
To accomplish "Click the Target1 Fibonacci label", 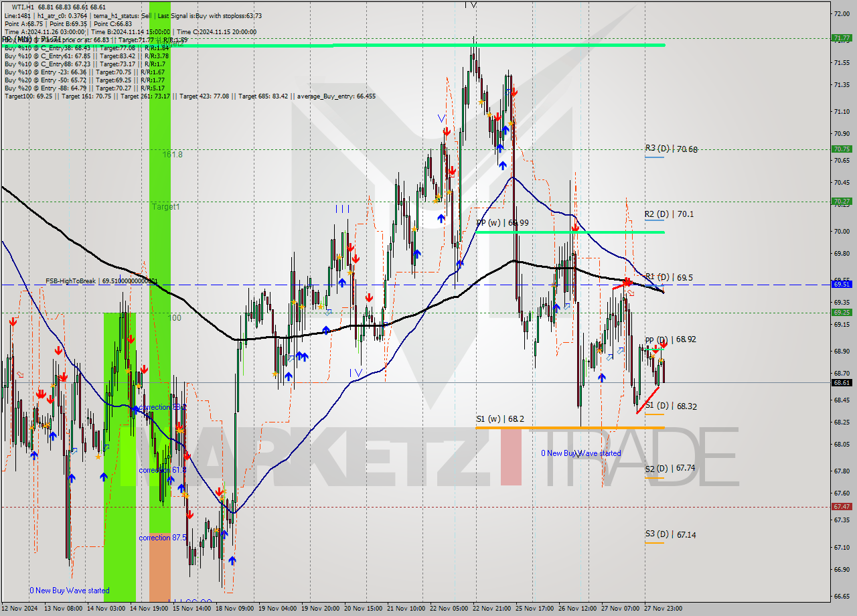I will (165, 207).
